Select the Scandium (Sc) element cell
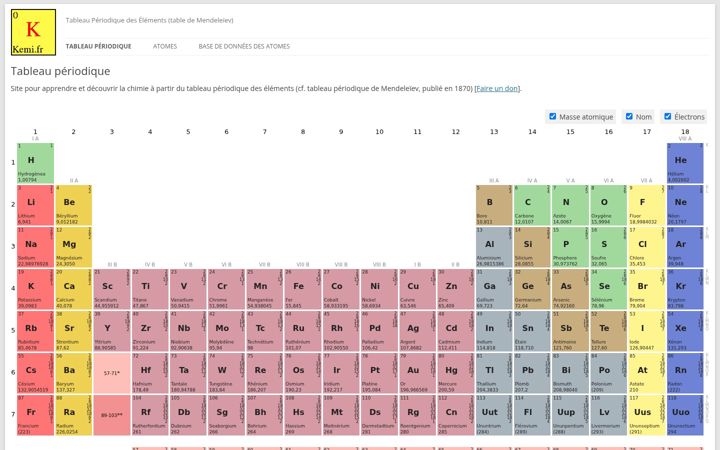The height and width of the screenshot is (450, 720). (112, 289)
